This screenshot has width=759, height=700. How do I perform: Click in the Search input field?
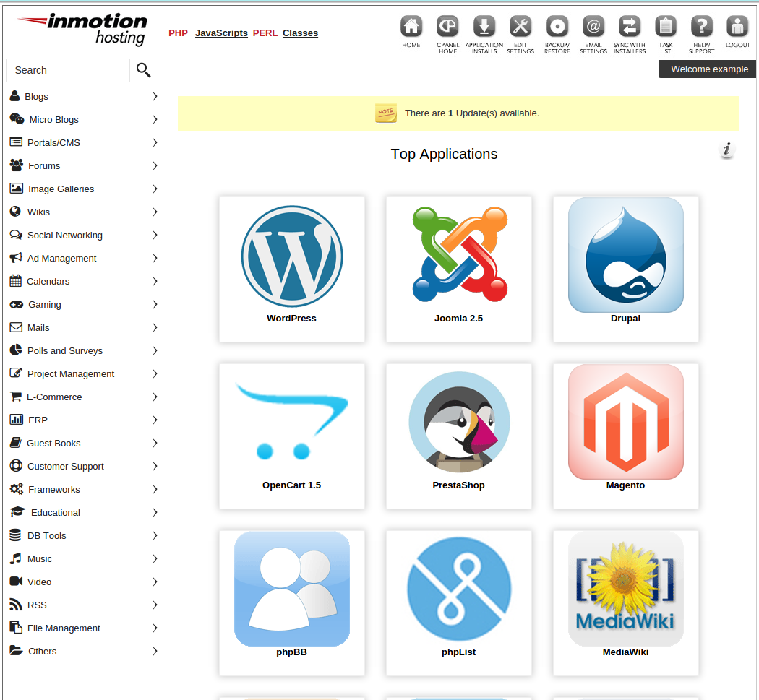(x=68, y=70)
